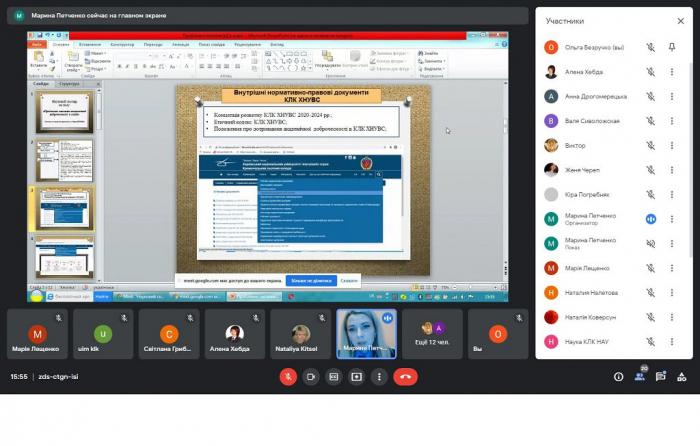Click the blue stop sharing button
This screenshot has width=700, height=446.
[x=310, y=282]
